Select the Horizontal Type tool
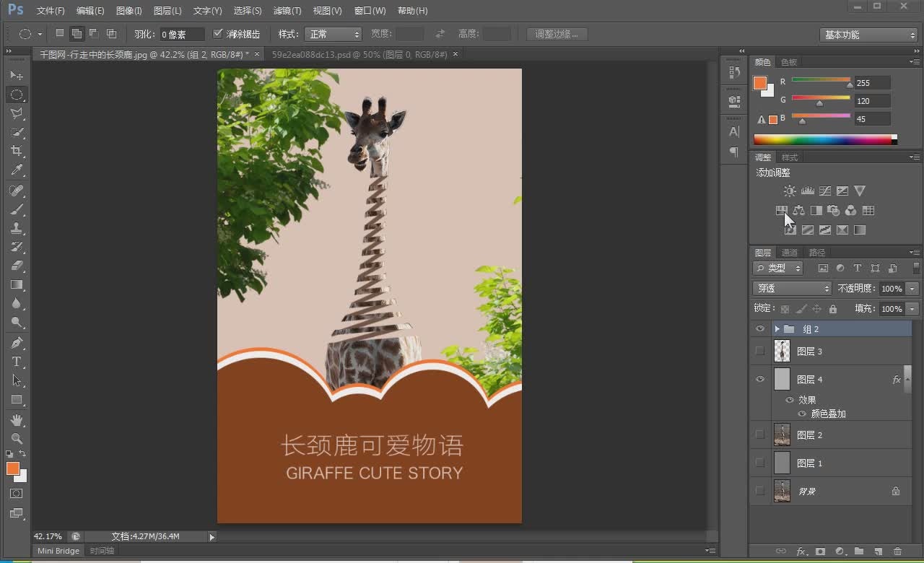Viewport: 924px width, 563px height. [x=17, y=362]
